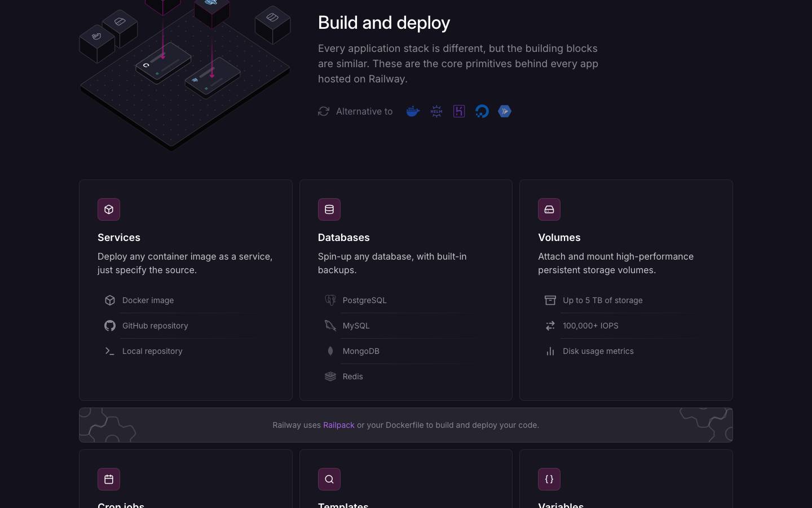Click the Volumes drive icon

549,209
